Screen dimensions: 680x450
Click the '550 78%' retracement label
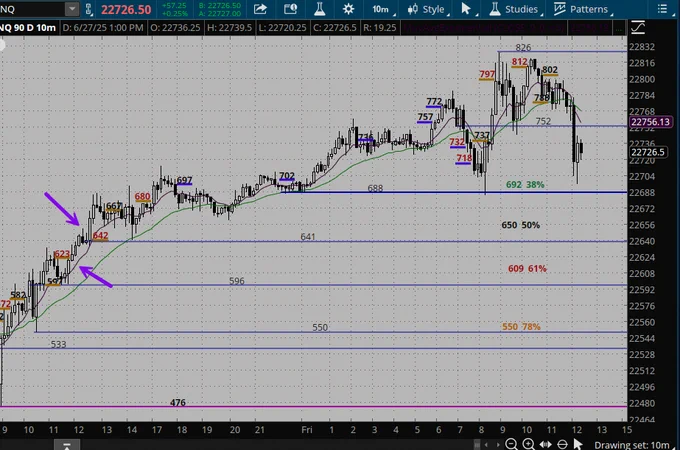[x=521, y=326]
